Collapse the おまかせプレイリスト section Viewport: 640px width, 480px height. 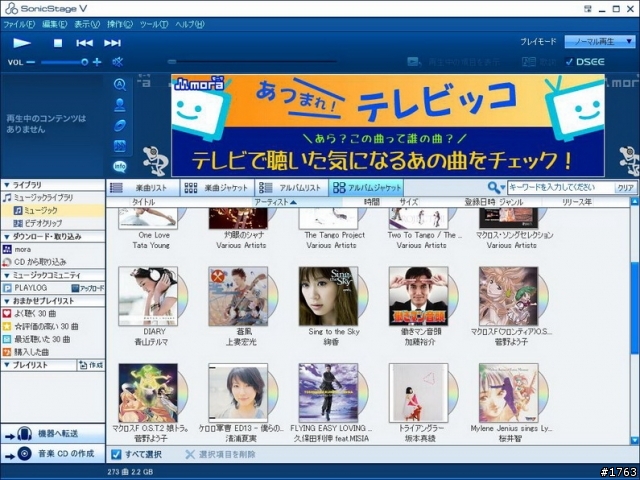click(x=7, y=301)
